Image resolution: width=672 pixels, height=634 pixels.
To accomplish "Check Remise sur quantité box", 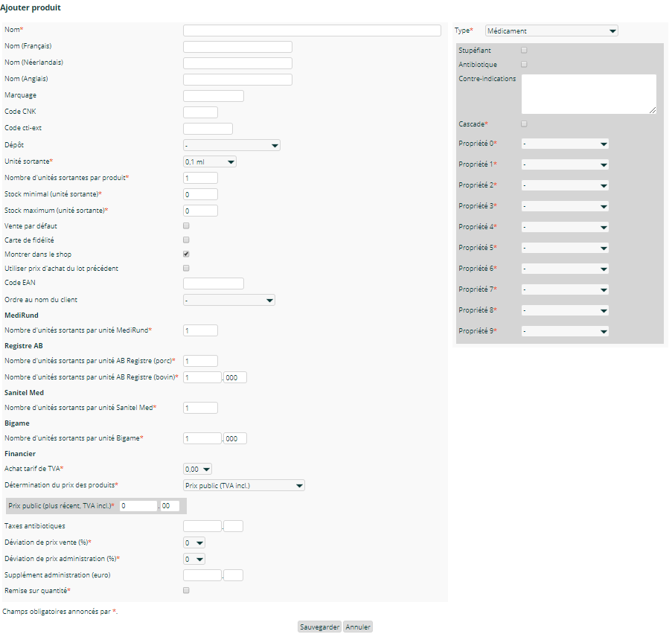I will [x=186, y=590].
